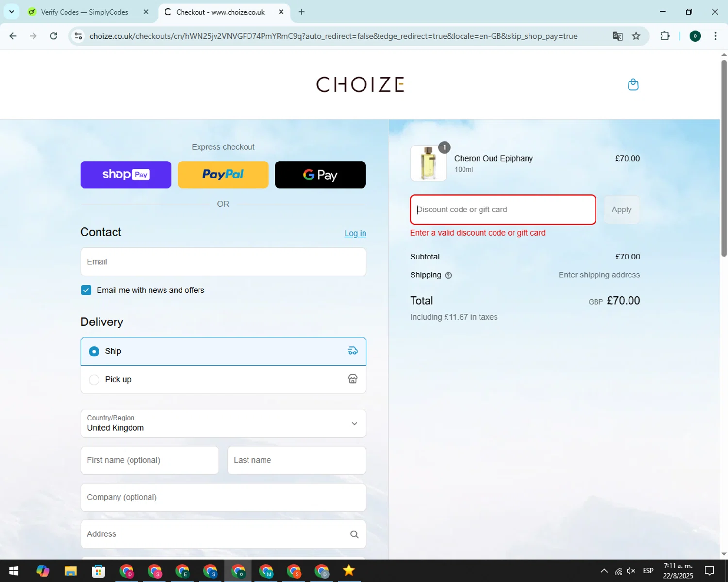Screen dimensions: 728x582
Task: Bookmark this page with the star icon
Action: (636, 36)
